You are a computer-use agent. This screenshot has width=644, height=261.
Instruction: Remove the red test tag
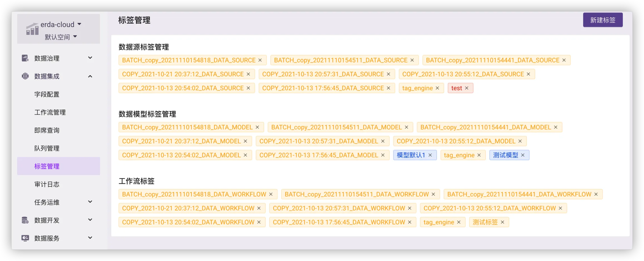[x=467, y=88]
